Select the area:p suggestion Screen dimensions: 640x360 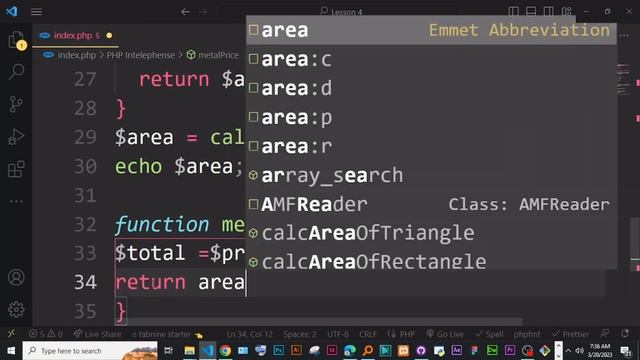431,117
